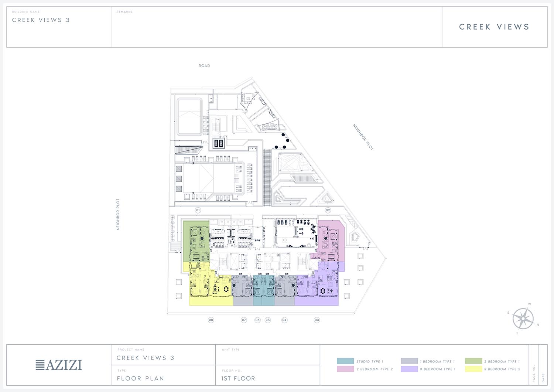This screenshot has height=392, width=554.
Task: Click the ROAD label above the plan
Action: [204, 66]
